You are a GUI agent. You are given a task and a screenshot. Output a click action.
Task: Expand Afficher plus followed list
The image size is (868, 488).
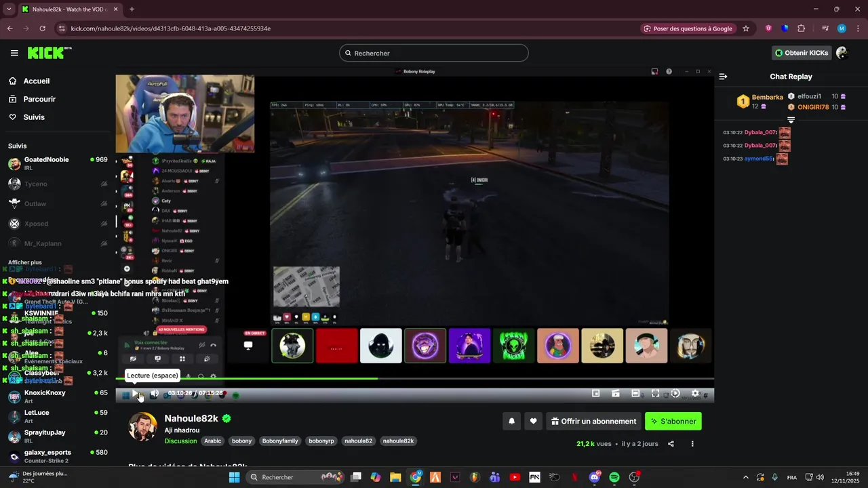coord(25,262)
